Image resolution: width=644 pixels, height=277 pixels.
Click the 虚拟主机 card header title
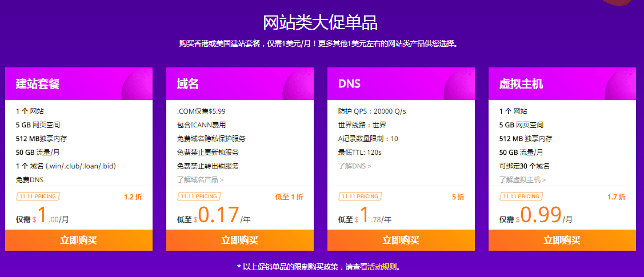point(521,84)
